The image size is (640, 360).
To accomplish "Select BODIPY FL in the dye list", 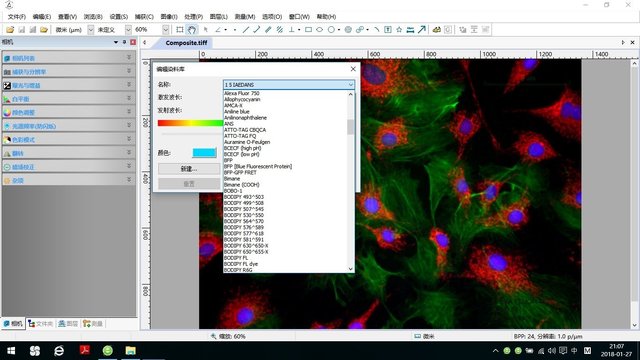I will pyautogui.click(x=236, y=258).
